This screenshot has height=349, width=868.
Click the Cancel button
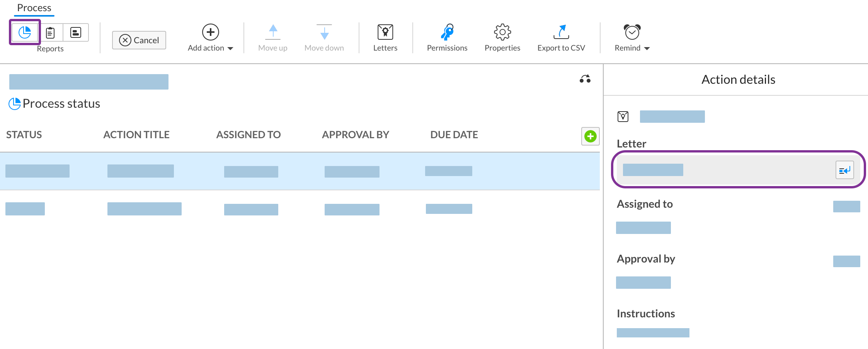pos(139,40)
